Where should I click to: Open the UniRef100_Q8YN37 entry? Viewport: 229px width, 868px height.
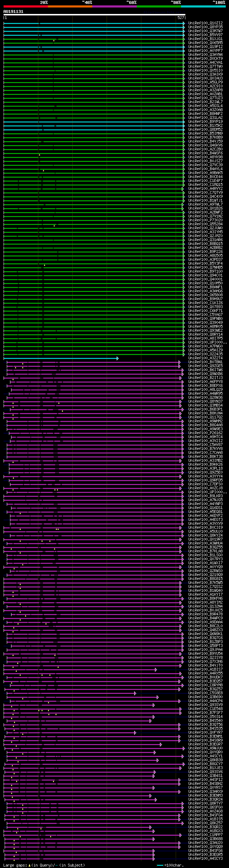205,401
